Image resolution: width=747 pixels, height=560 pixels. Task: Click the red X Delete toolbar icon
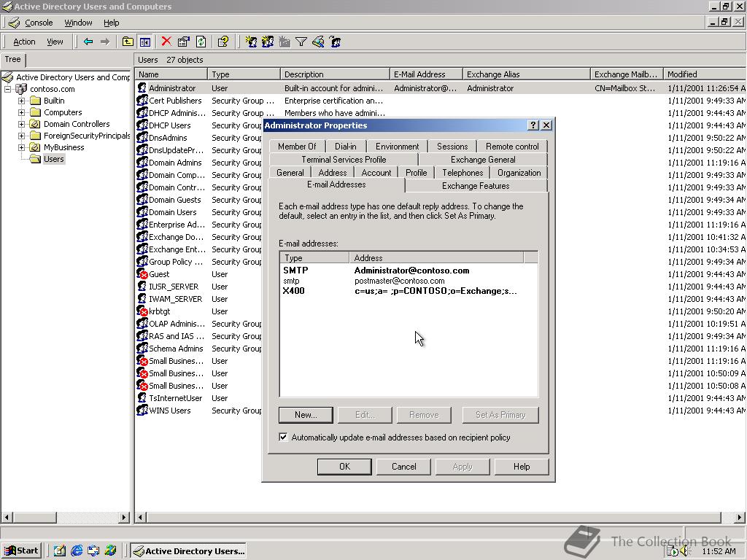pos(166,42)
